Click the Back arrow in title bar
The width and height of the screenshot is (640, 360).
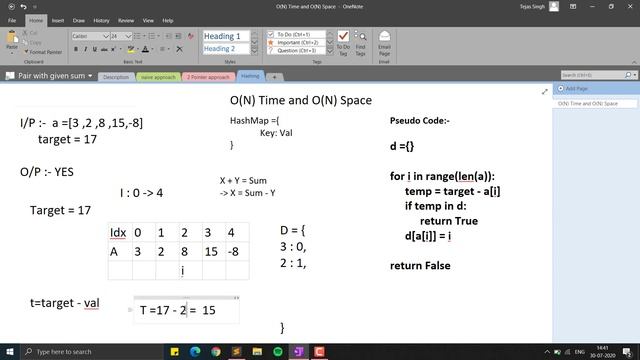[11, 7]
